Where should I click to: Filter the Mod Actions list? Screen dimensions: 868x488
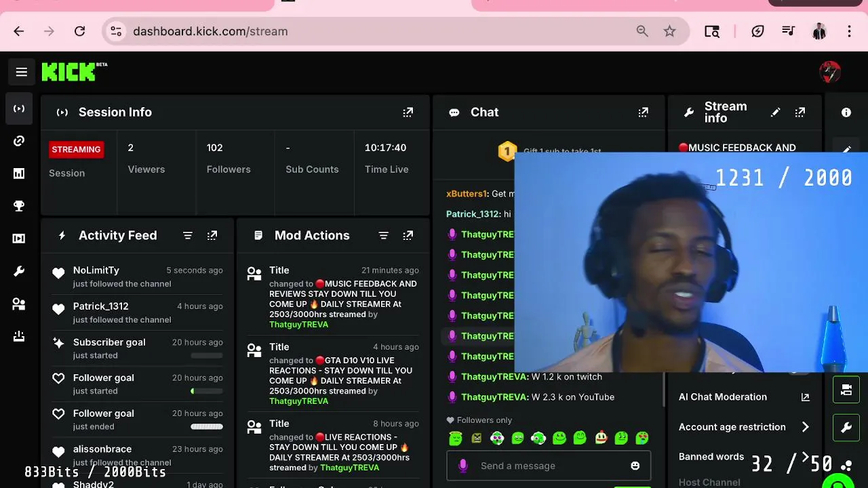click(383, 235)
